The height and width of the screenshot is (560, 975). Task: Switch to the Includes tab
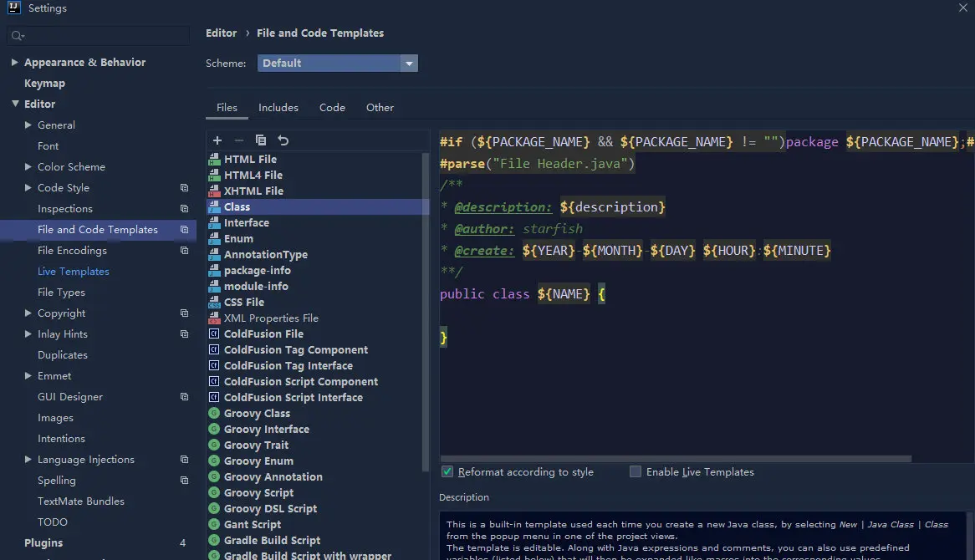click(x=278, y=108)
